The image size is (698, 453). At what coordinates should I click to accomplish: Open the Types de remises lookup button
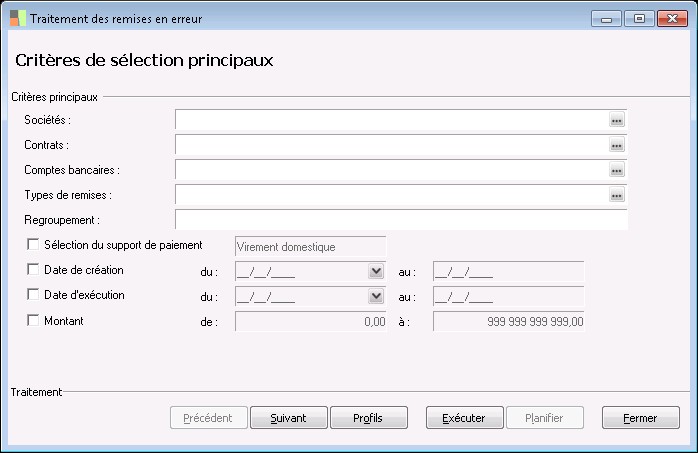coord(617,195)
